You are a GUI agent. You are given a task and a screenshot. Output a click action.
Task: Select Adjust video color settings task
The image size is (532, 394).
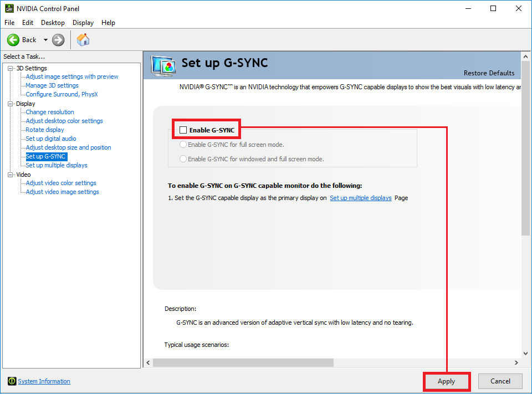click(x=60, y=183)
